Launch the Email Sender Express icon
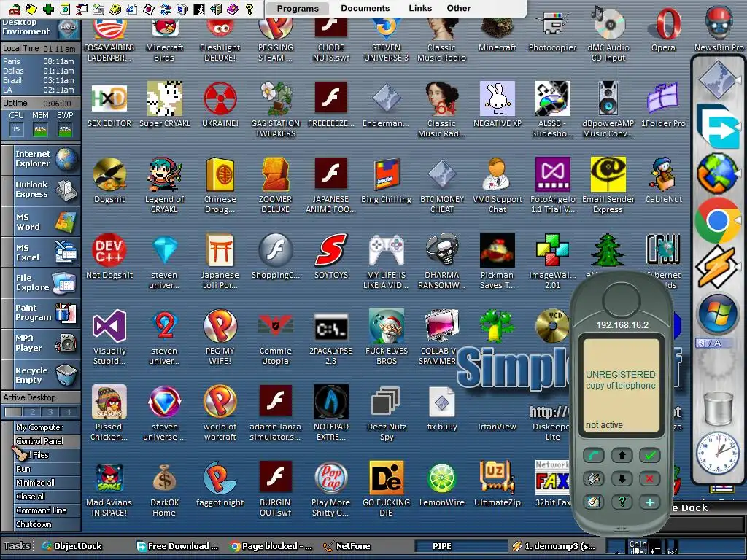747x560 pixels. (x=608, y=174)
